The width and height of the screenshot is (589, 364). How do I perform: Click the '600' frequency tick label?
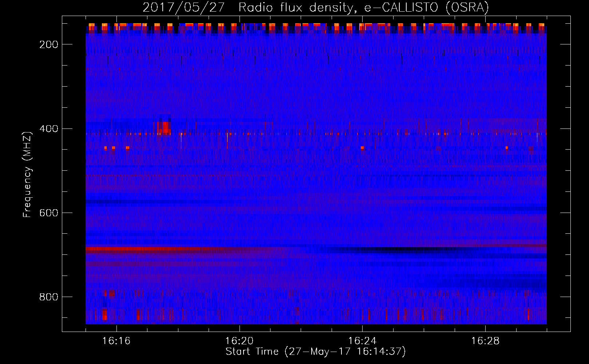coord(49,213)
